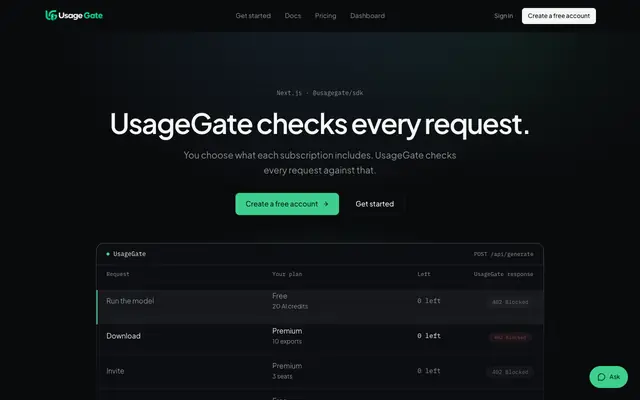Click the green status dot by UsageGate
640x400 pixels.
[108, 254]
